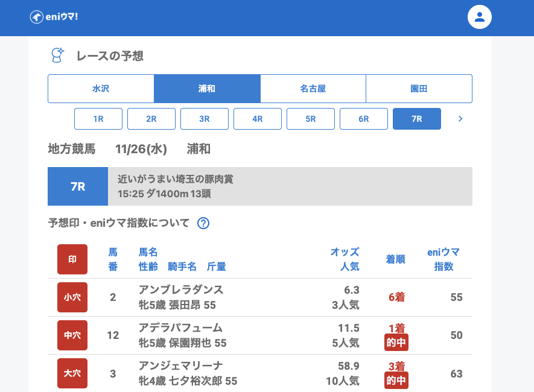Viewport: 534px width, 392px height.
Task: Open the user account profile icon
Action: pos(480,17)
